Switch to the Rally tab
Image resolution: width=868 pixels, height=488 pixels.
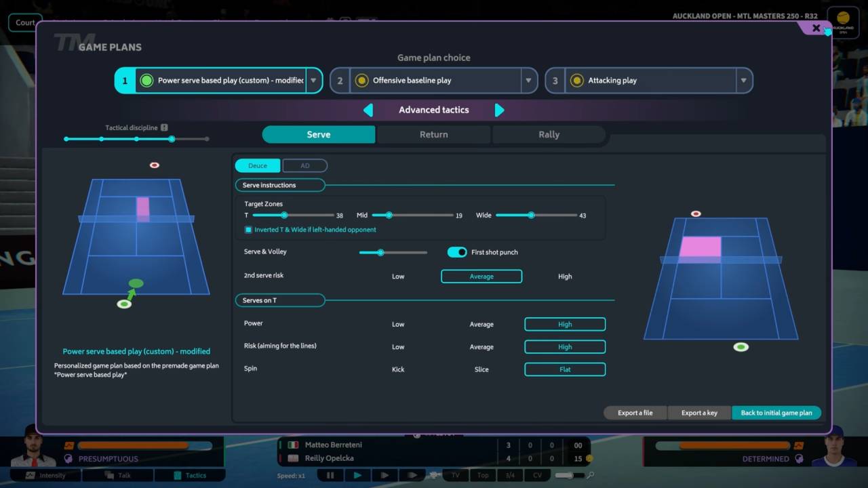549,134
